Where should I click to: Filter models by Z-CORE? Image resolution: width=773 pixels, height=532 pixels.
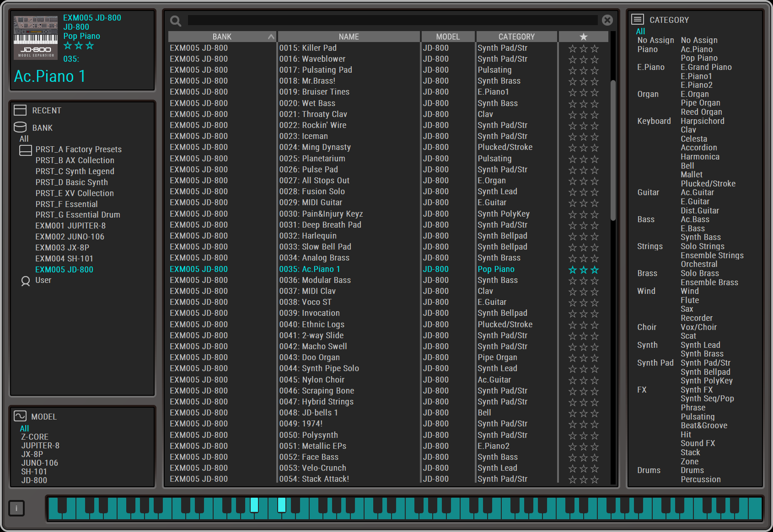35,437
